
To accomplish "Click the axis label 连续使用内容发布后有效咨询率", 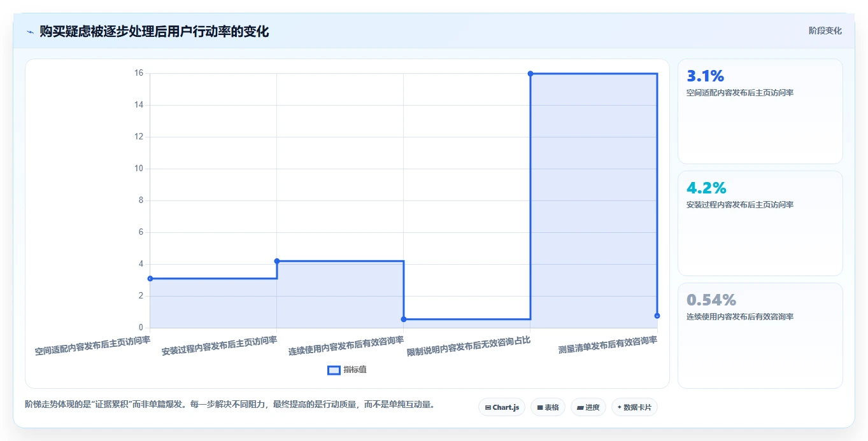I will pos(346,345).
